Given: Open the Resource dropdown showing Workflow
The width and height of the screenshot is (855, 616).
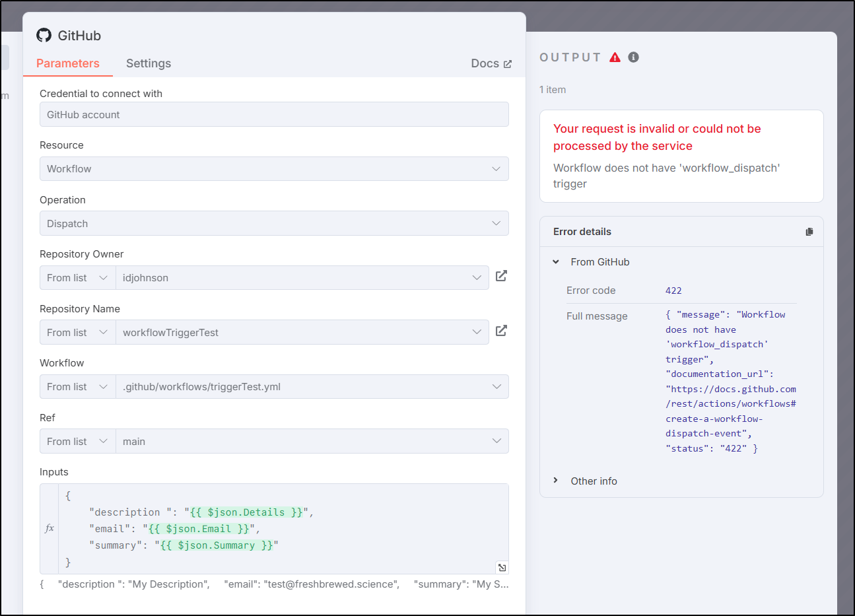Looking at the screenshot, I should click(x=274, y=169).
